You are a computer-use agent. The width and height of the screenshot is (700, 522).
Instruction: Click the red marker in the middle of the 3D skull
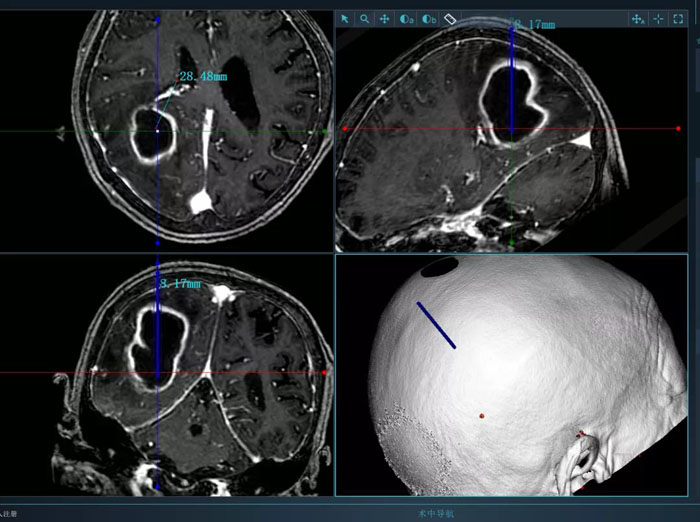481,415
